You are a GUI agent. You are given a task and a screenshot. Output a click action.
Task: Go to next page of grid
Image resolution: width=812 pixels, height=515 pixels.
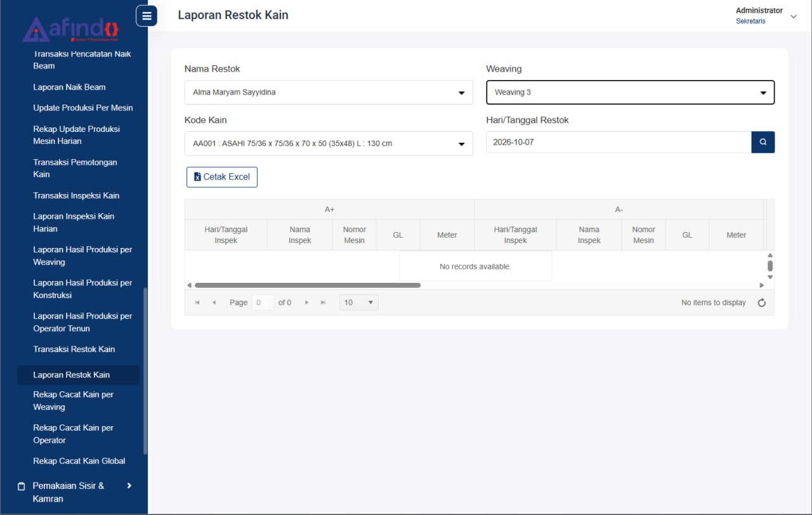(306, 303)
